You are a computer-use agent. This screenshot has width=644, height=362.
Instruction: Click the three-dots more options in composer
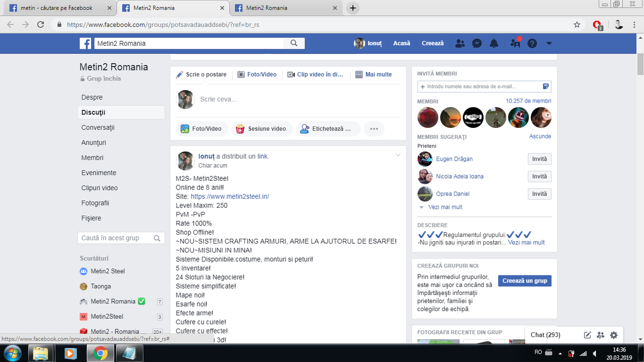click(x=374, y=128)
